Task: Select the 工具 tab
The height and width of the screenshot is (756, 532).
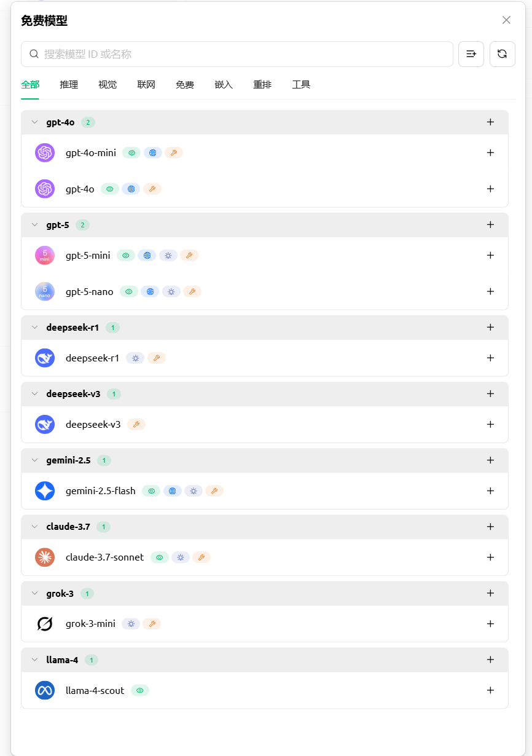Action: pyautogui.click(x=301, y=85)
